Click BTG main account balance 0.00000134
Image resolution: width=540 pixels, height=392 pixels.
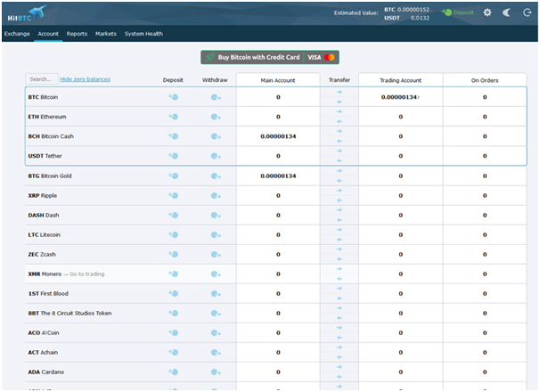click(278, 176)
